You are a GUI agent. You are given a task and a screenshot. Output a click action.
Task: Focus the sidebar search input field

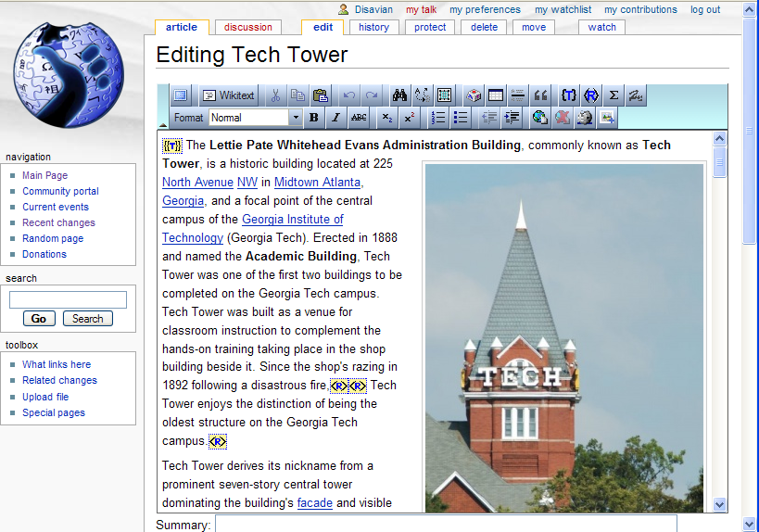coord(68,299)
